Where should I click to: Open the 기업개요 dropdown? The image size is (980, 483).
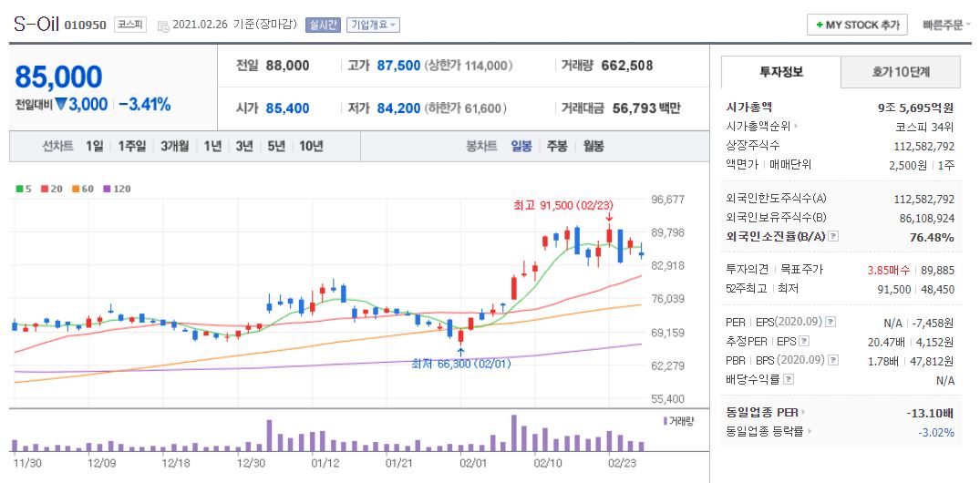click(373, 25)
